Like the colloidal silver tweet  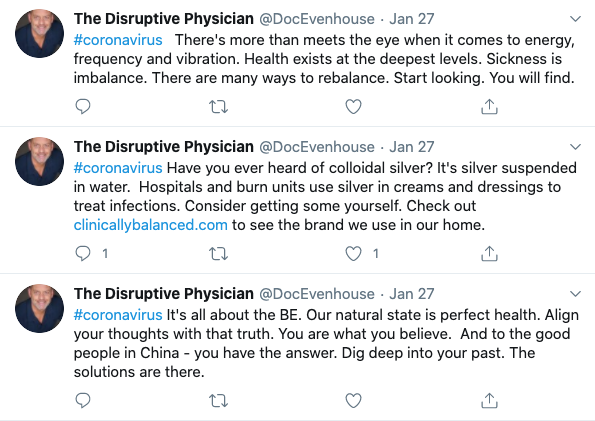pyautogui.click(x=353, y=253)
